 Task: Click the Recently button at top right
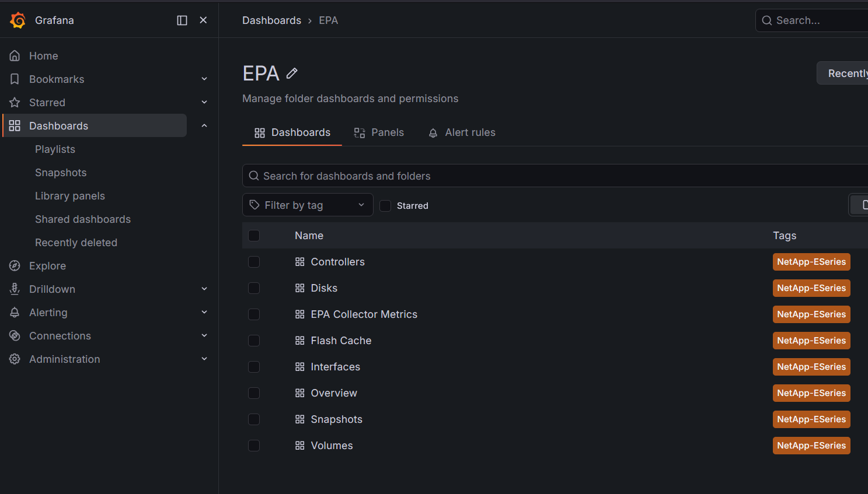(842, 73)
